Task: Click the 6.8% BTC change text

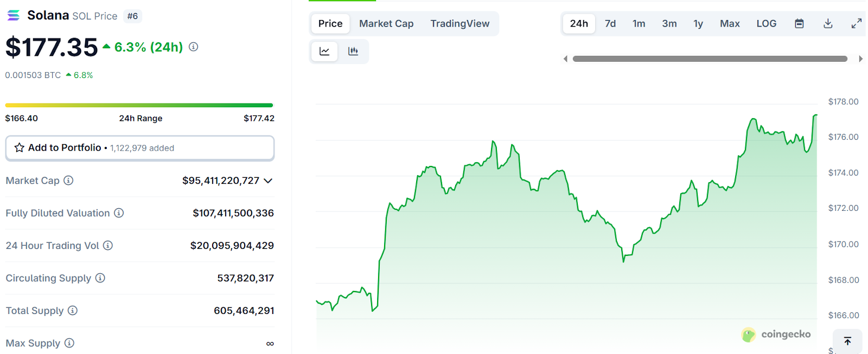Action: 83,75
